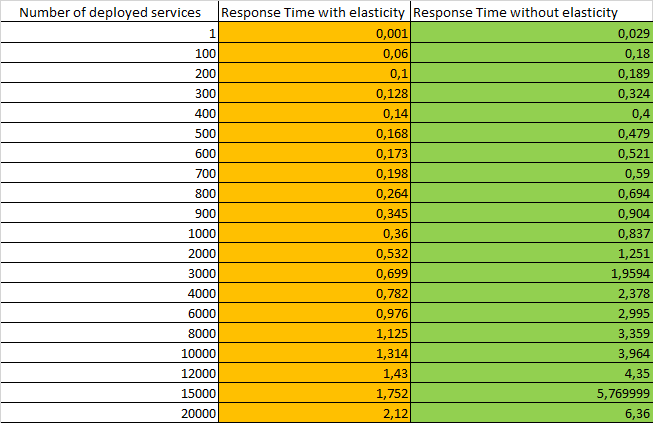653x423 pixels.
Task: Select the cell with value 15000
Action: (110, 392)
